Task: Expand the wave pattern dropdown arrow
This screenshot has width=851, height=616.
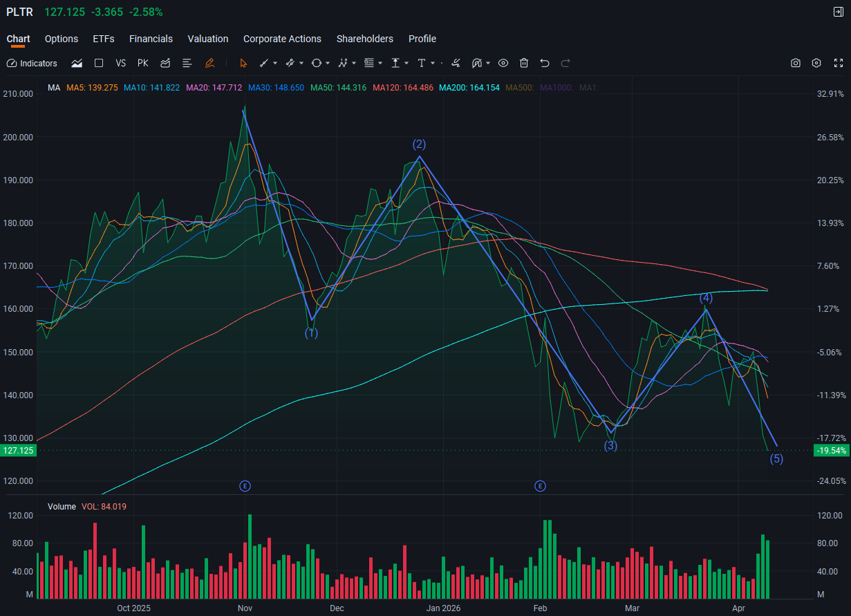Action: (354, 63)
